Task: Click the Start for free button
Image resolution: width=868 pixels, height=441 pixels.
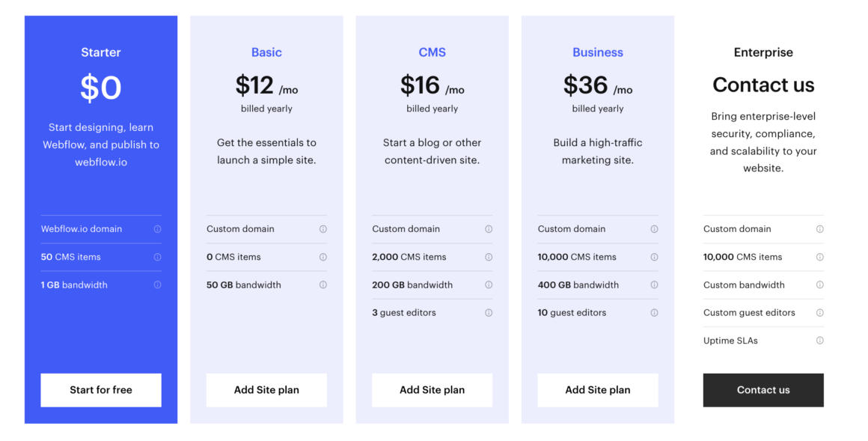Action: (x=101, y=390)
